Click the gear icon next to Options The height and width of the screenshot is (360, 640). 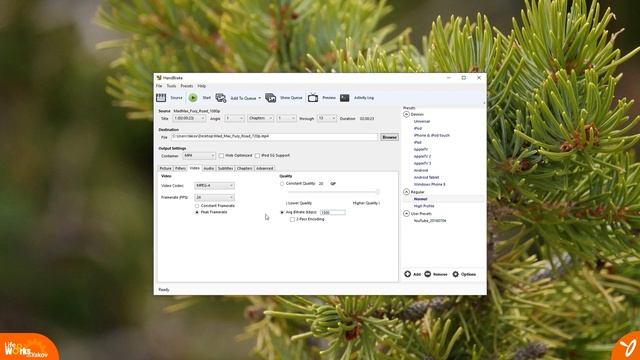click(456, 274)
